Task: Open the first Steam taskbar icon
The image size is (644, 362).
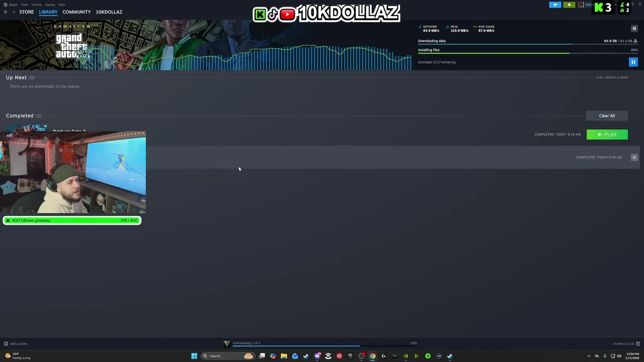Action: [306, 356]
